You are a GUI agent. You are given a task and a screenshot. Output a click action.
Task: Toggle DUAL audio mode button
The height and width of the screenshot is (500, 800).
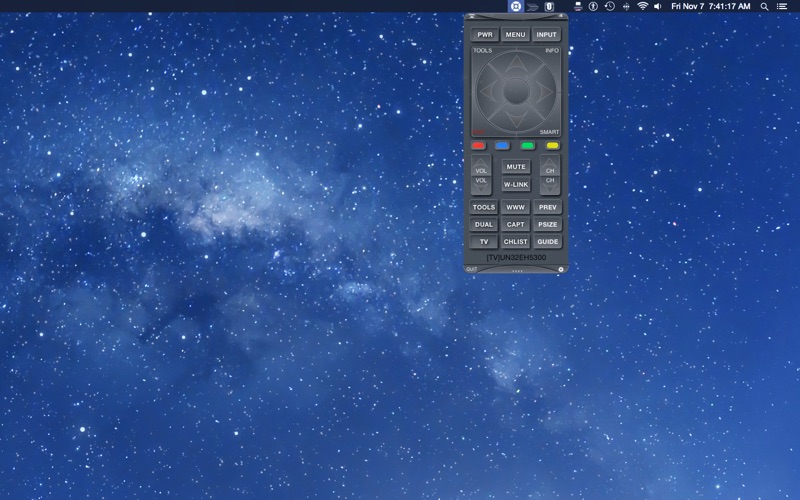[484, 224]
